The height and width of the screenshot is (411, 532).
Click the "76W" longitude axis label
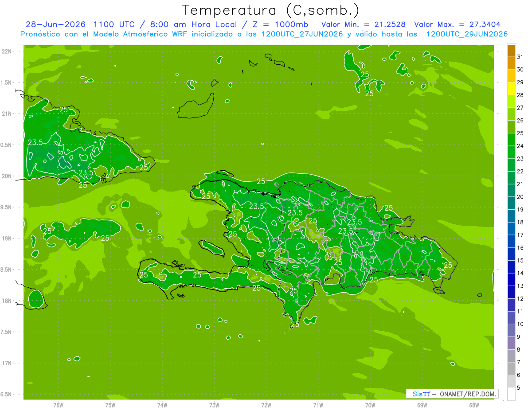pos(58,405)
